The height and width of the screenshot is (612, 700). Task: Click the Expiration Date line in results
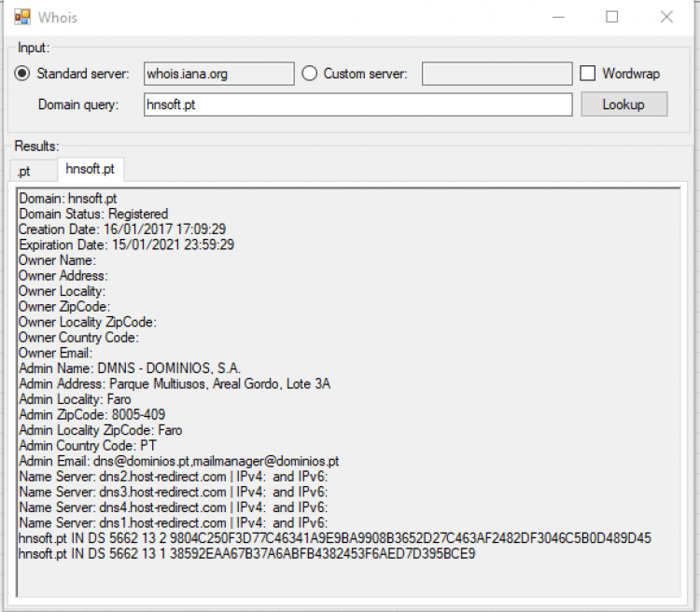(126, 244)
